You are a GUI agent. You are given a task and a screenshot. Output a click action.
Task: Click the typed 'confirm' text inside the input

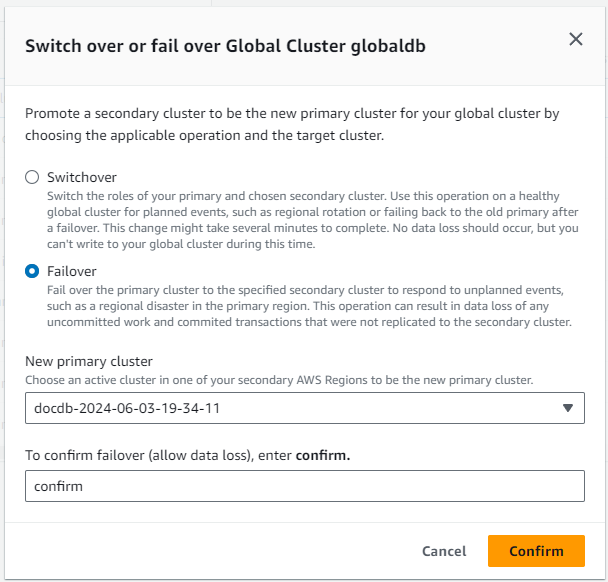click(58, 486)
